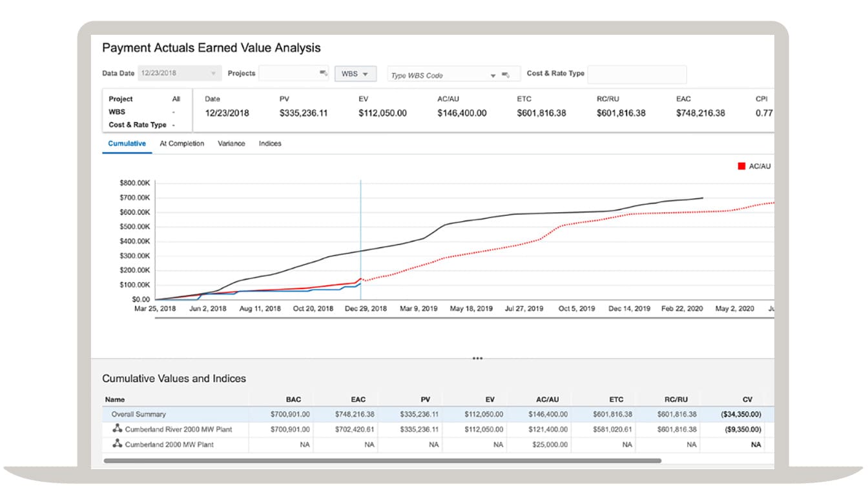Image resolution: width=868 pixels, height=493 pixels.
Task: Select the Indices tab
Action: coord(270,143)
